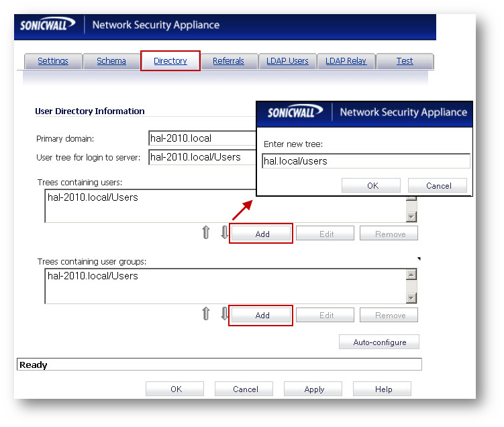Switch to the LDAP Relay tab
Image resolution: width=504 pixels, height=427 pixels.
(x=346, y=61)
